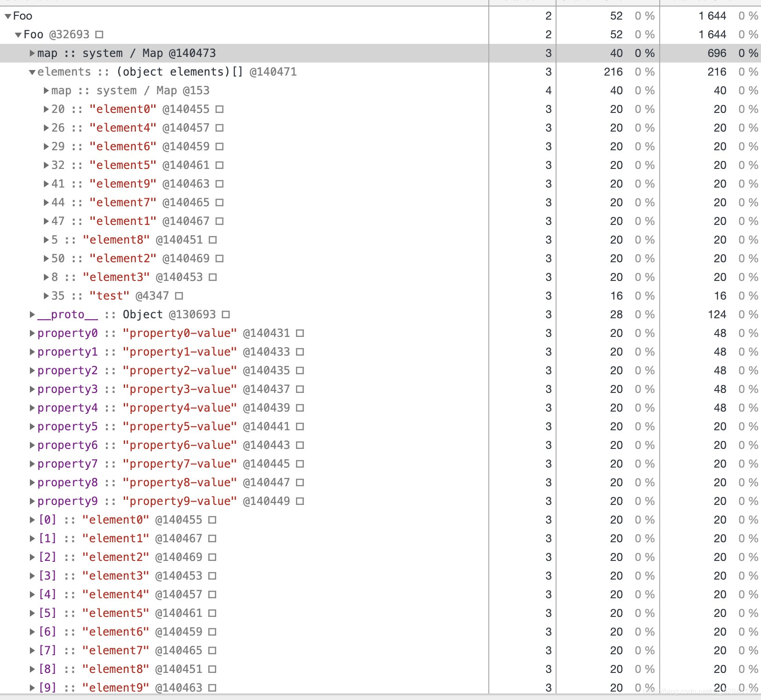Click the square icon after [4] :: "element4"
Screen dimensions: 761x700
[x=212, y=595]
